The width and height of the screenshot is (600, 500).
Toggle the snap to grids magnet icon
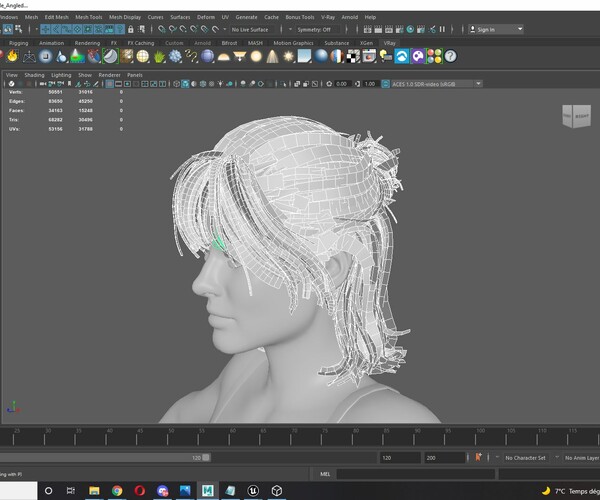point(162,29)
